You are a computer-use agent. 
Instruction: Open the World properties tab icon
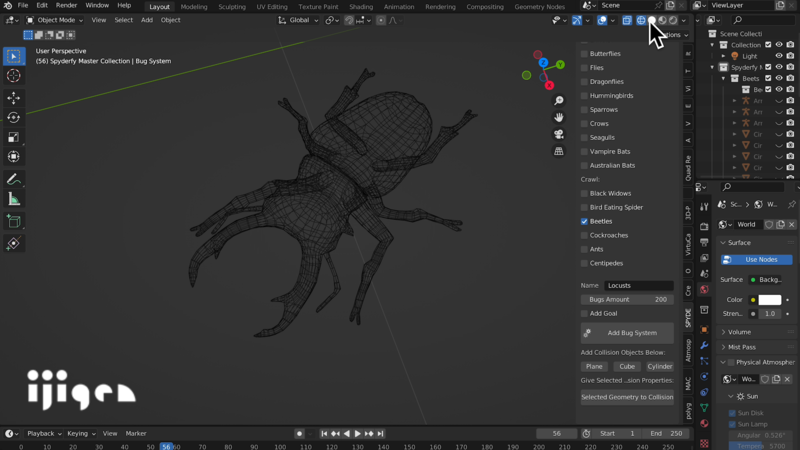704,289
